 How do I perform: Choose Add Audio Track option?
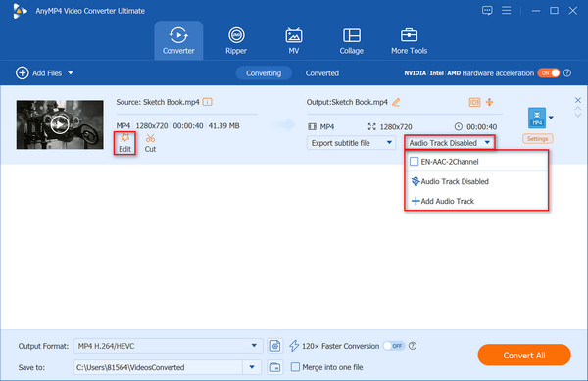pos(443,201)
